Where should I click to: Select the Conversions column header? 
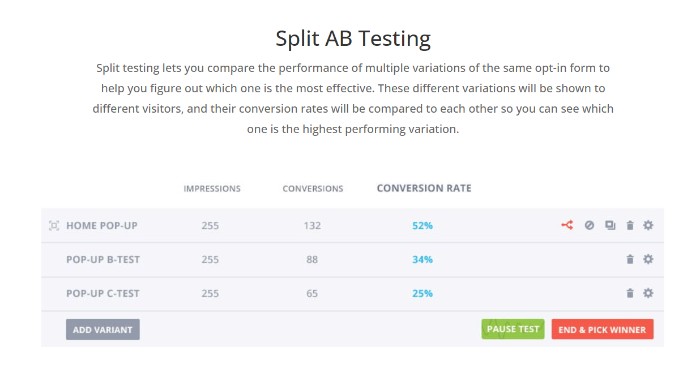pos(313,189)
